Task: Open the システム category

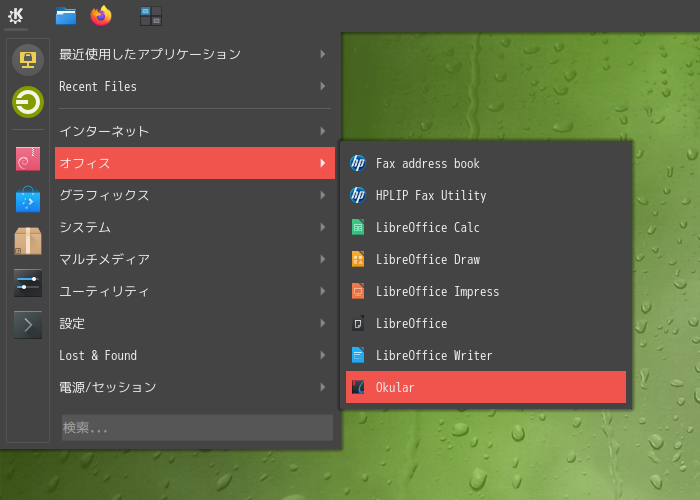Action: (195, 227)
